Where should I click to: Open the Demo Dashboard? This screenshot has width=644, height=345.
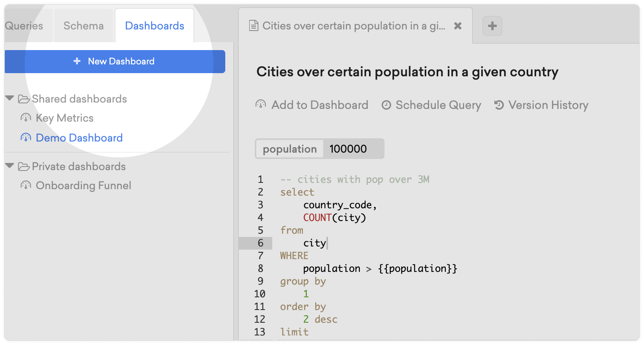pos(79,138)
